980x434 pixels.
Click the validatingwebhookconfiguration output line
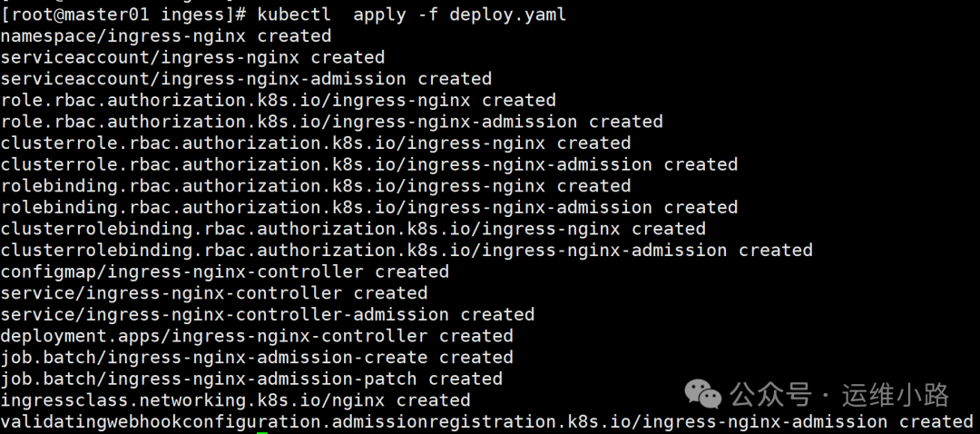click(x=486, y=421)
